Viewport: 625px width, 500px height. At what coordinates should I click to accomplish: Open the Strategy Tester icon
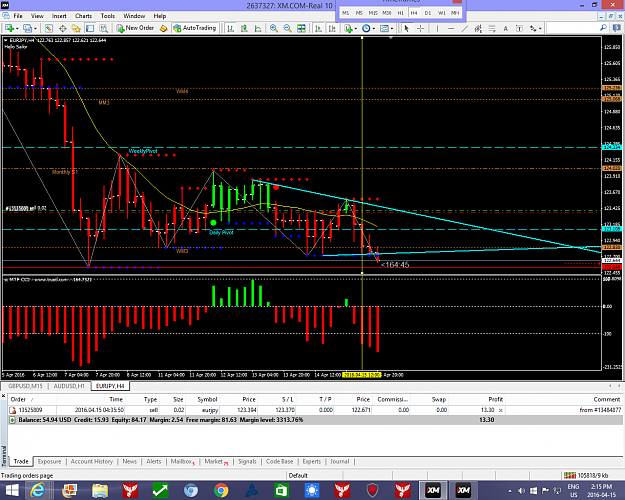point(104,28)
